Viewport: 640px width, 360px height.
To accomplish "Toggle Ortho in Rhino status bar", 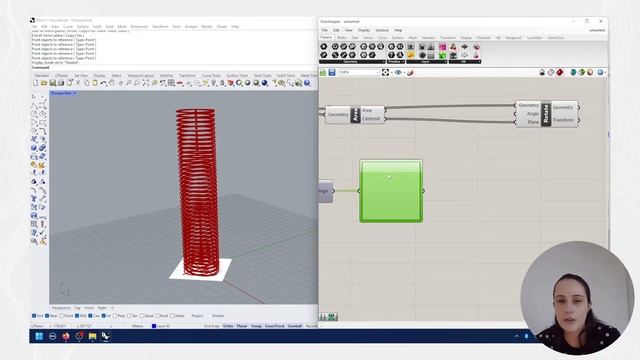I will 228,326.
